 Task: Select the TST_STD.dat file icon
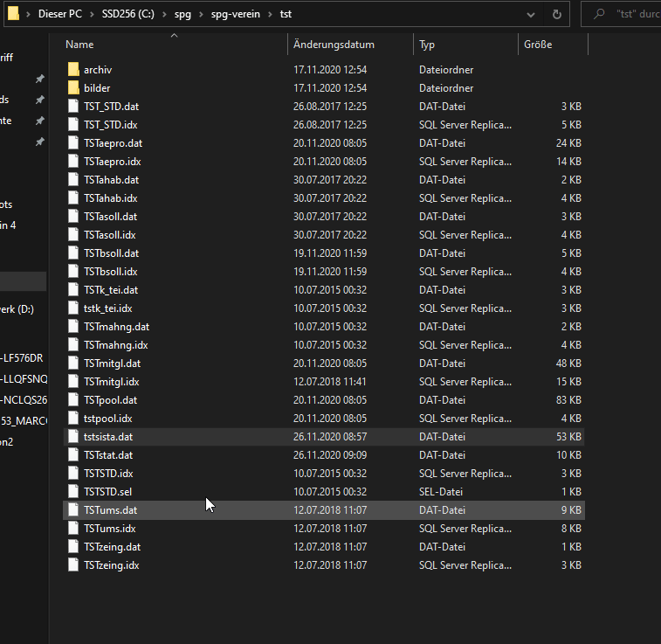tap(73, 107)
